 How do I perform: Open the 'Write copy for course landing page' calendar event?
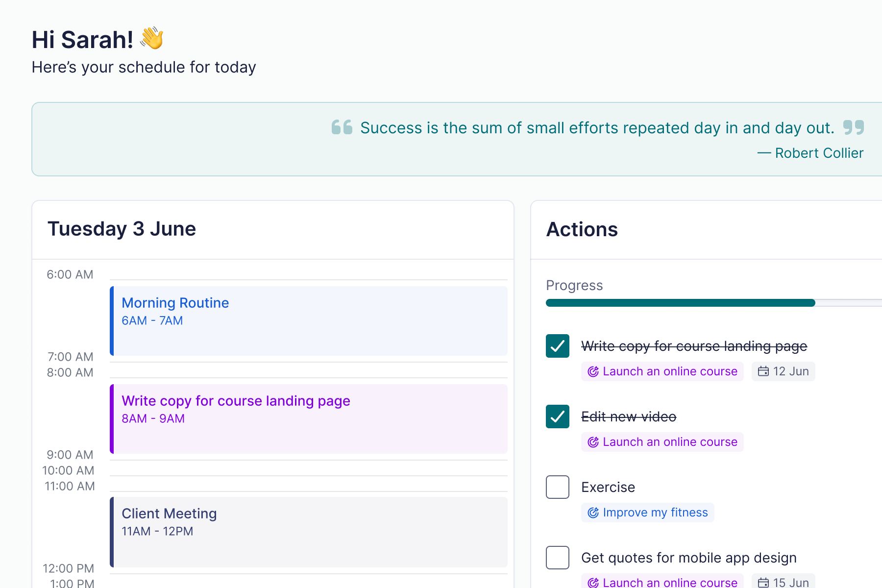309,419
